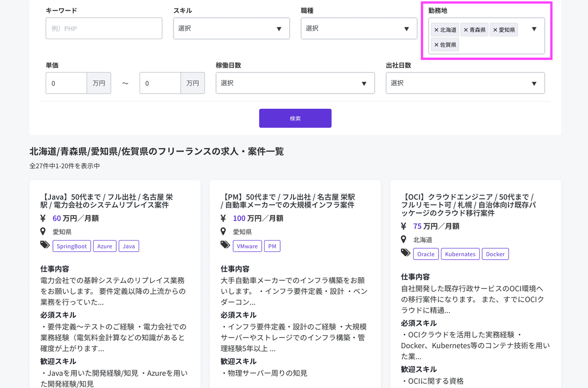588x388 pixels.
Task: Select the Java skill tag
Action: (129, 246)
